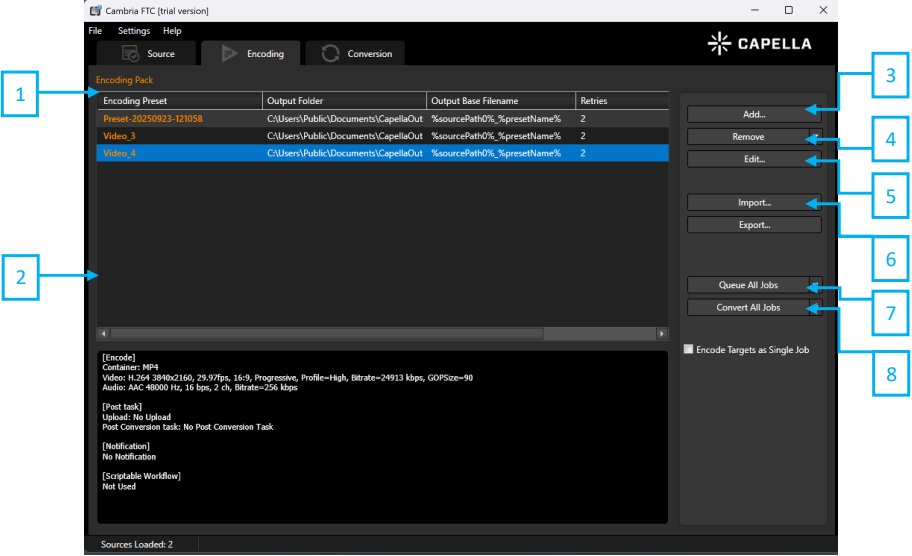The image size is (912, 556).
Task: Import an encoding pack
Action: pos(754,202)
